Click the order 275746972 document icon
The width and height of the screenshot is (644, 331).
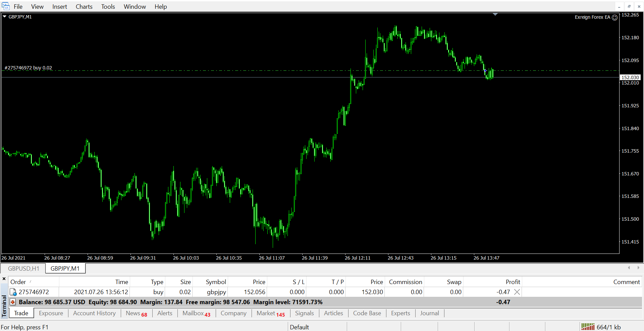pyautogui.click(x=13, y=292)
